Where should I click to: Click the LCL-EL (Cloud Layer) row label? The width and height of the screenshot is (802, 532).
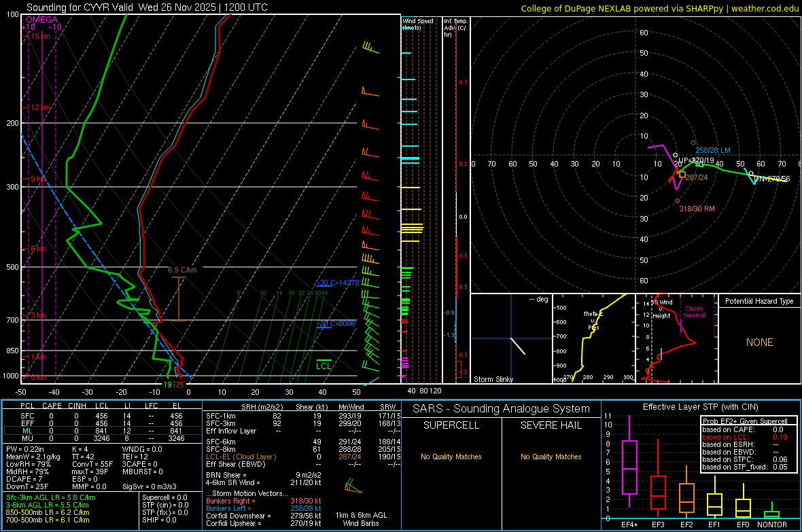[241, 457]
